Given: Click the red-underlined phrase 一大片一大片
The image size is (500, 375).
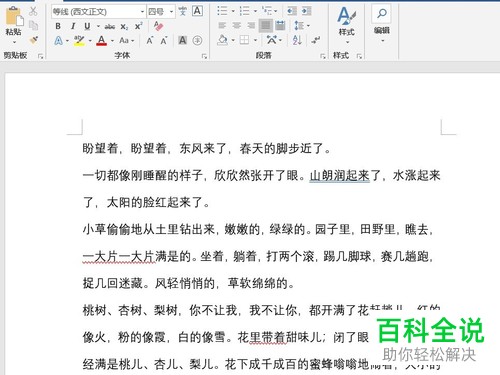Looking at the screenshot, I should (x=119, y=256).
